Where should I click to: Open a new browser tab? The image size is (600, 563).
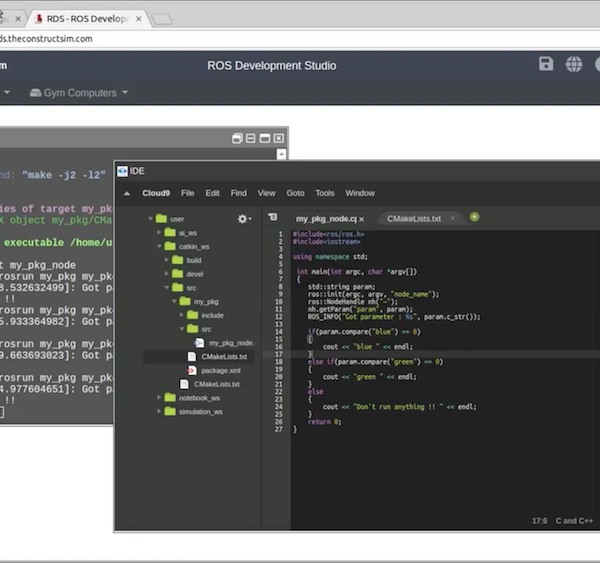coord(162,19)
